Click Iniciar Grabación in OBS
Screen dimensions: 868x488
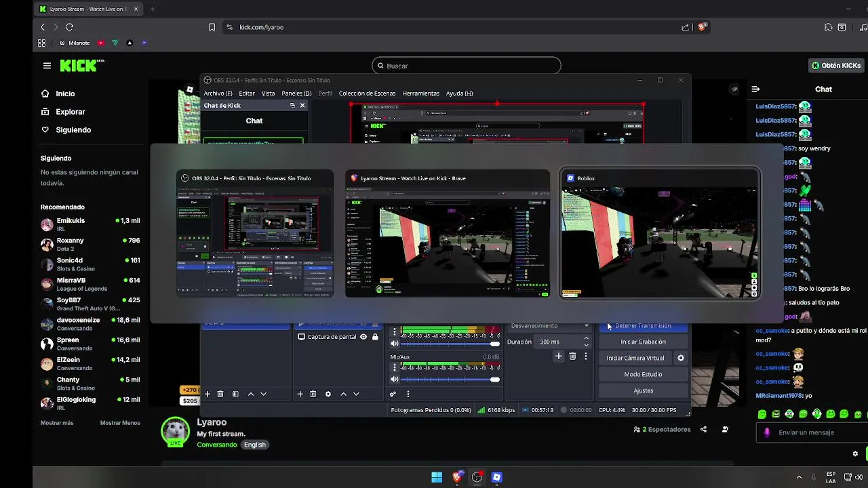(x=643, y=342)
